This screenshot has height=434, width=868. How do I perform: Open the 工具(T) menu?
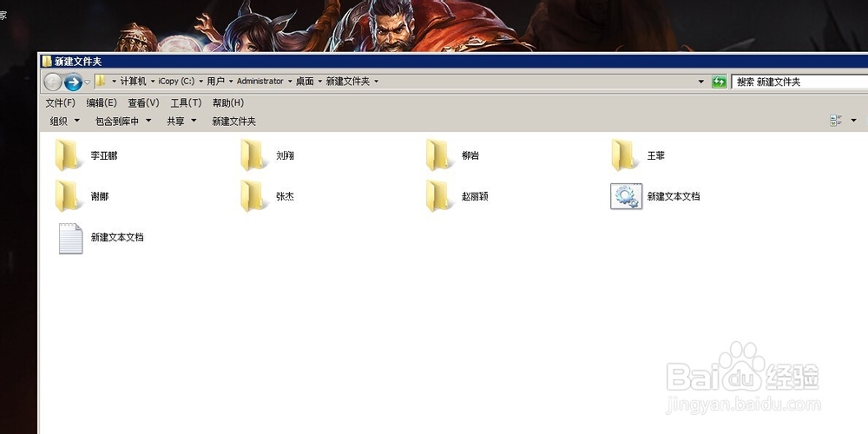[x=186, y=103]
